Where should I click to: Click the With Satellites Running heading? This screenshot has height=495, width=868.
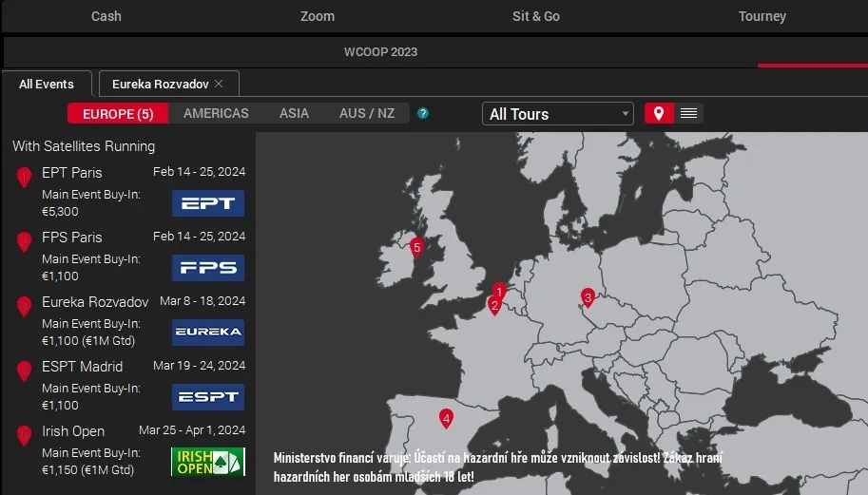(x=84, y=146)
